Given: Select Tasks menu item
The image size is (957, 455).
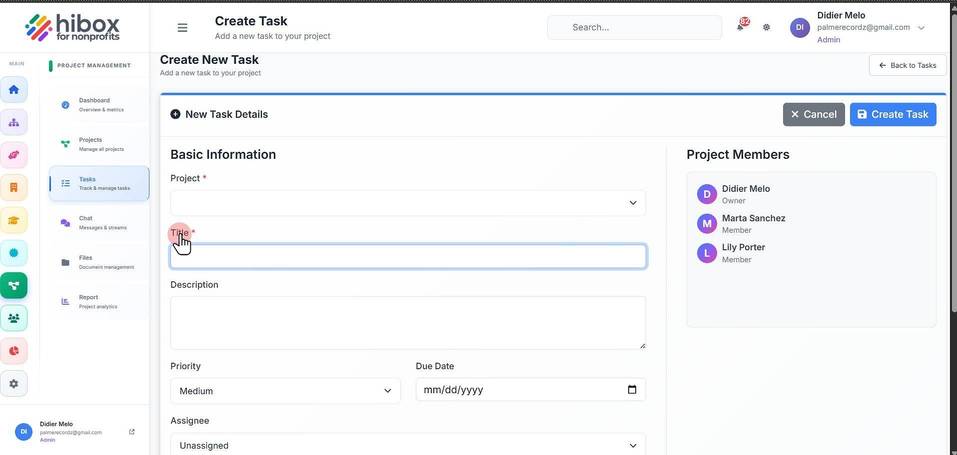Looking at the screenshot, I should [x=99, y=183].
